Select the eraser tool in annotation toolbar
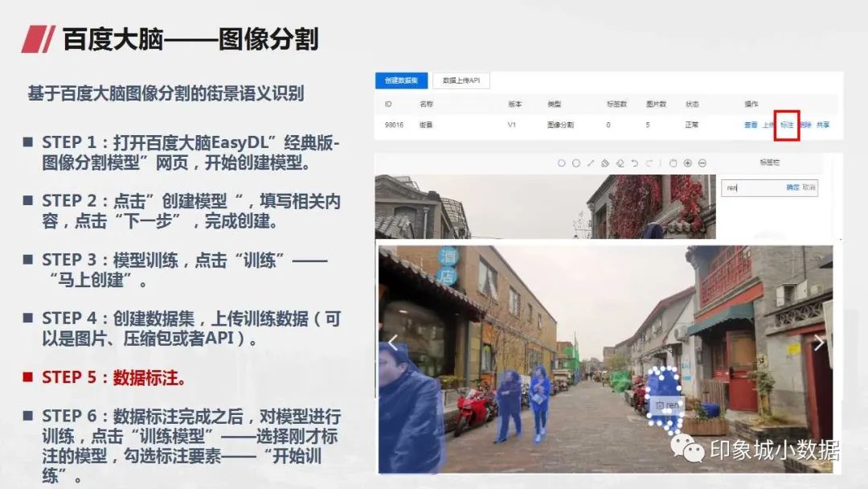The width and height of the screenshot is (868, 489). 620,163
